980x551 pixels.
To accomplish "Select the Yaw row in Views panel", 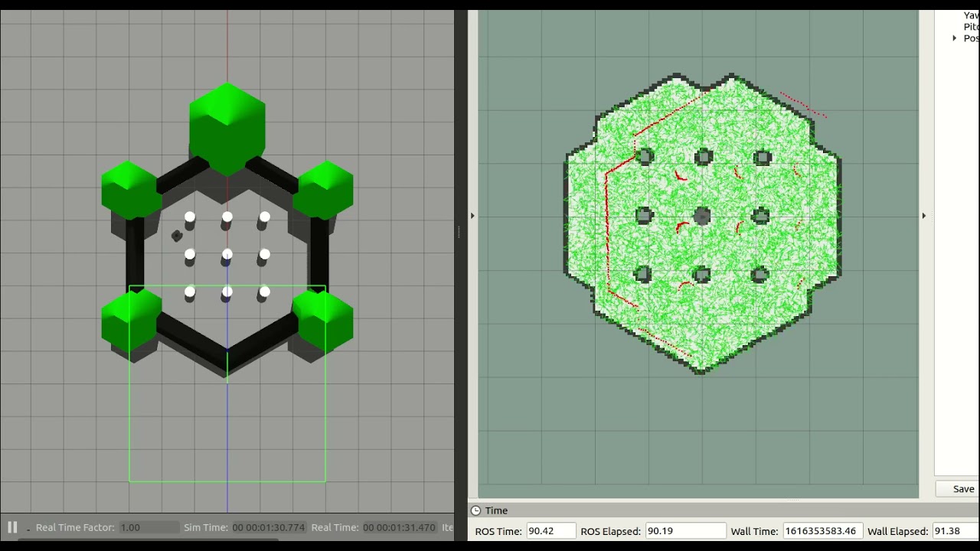I will click(971, 15).
